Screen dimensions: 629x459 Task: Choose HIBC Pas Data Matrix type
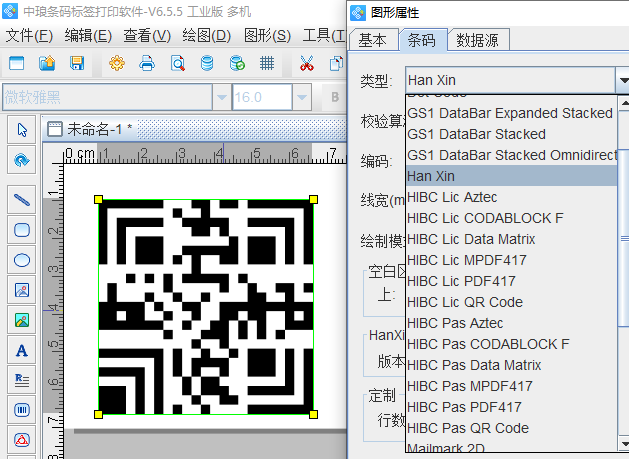click(511, 365)
